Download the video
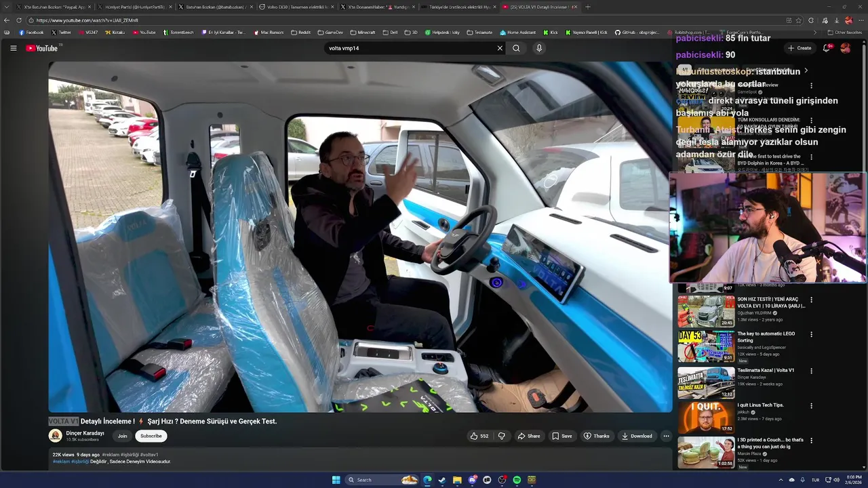Viewport: 868px width, 488px height. 637,436
